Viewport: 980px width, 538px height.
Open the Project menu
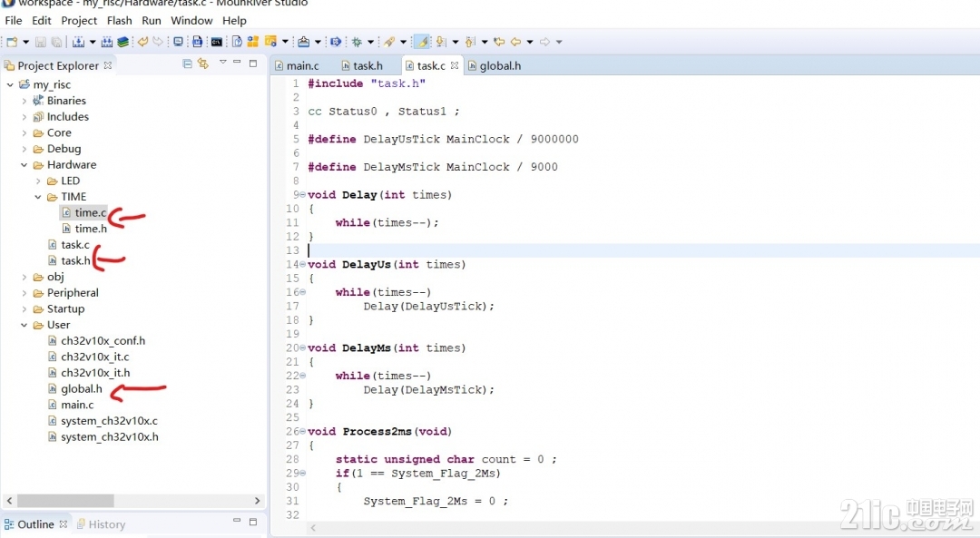[79, 21]
